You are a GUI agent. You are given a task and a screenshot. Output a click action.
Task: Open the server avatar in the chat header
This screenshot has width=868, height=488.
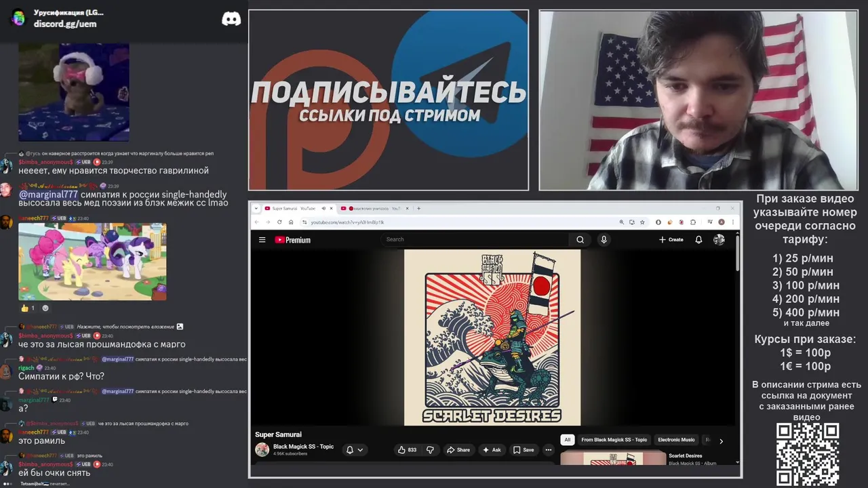point(18,18)
